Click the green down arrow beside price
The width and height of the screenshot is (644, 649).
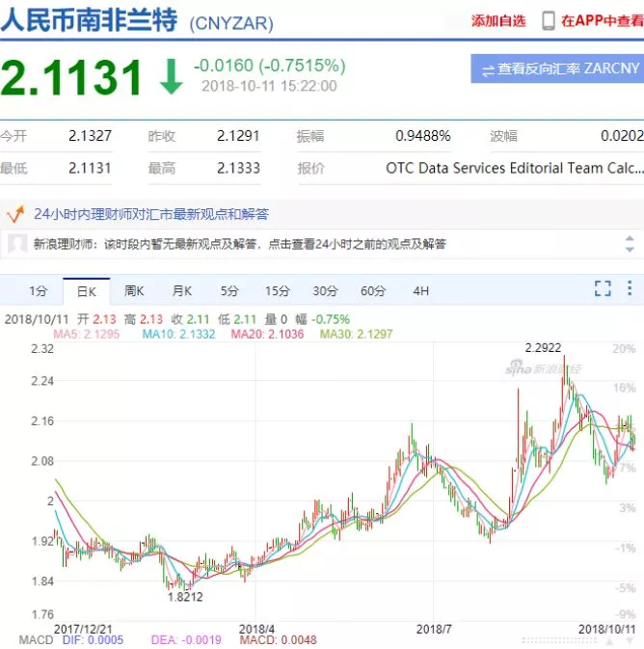(171, 77)
